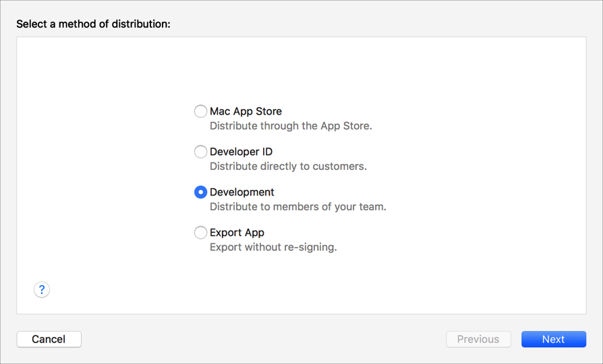Viewport: 603px width, 364px height.
Task: Click the selected Development radio button
Action: pos(200,192)
